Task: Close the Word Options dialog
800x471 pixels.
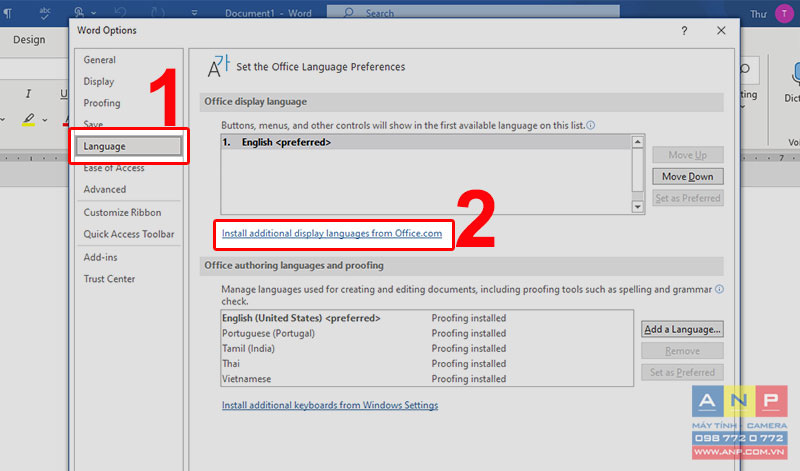Action: (x=721, y=31)
